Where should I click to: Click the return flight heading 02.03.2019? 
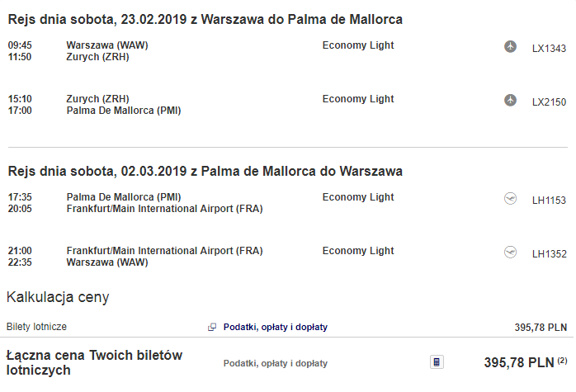point(205,171)
